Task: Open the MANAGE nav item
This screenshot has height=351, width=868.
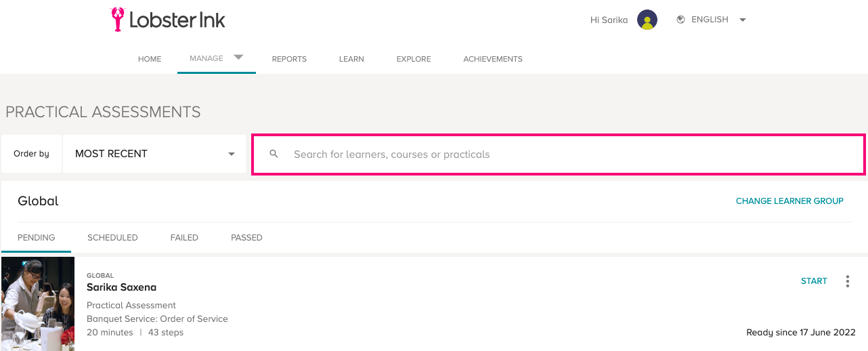Action: point(207,58)
